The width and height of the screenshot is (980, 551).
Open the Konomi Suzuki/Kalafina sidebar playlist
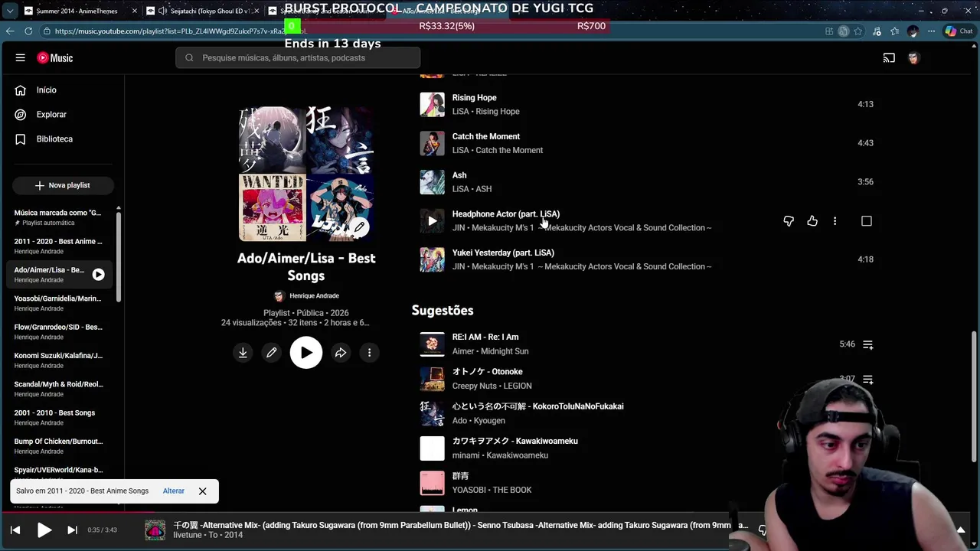pos(59,360)
